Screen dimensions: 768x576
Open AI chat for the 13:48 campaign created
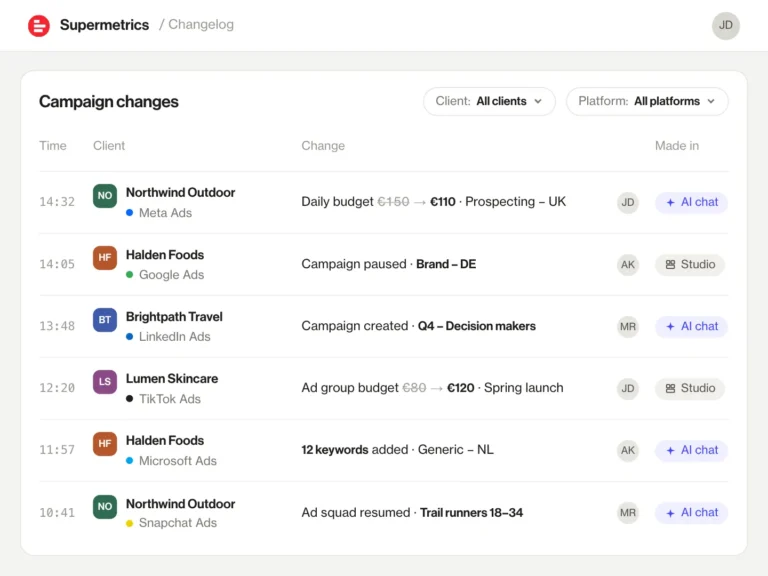pyautogui.click(x=691, y=326)
